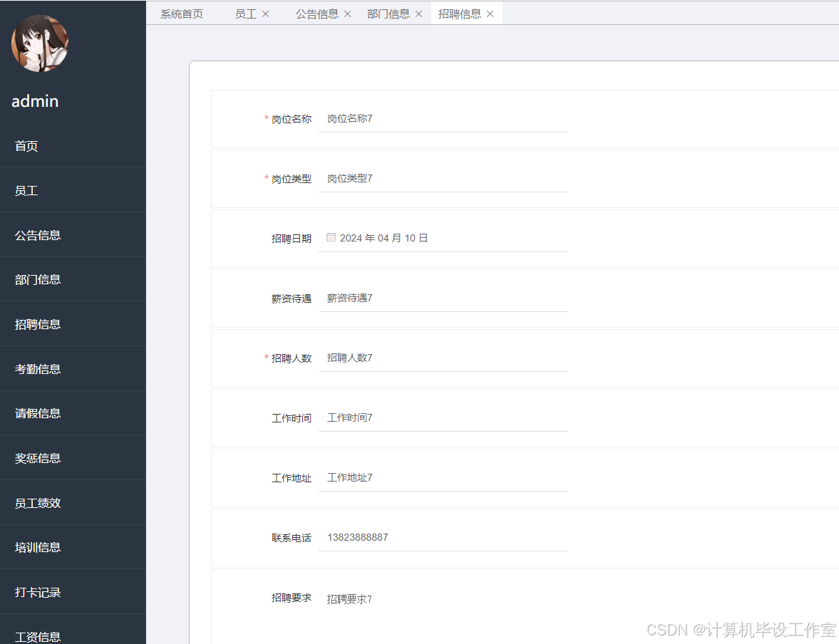Open 培训信息 in the sidebar
This screenshot has width=839, height=644.
tap(73, 547)
